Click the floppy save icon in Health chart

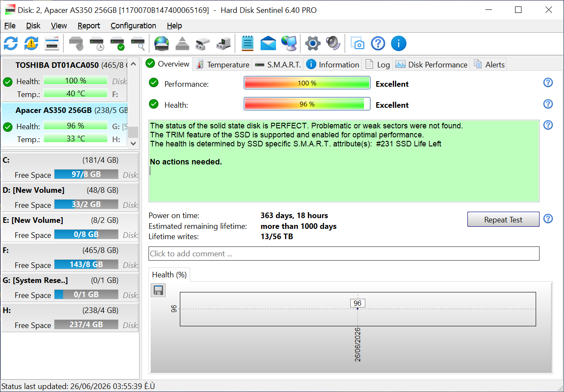tap(158, 290)
